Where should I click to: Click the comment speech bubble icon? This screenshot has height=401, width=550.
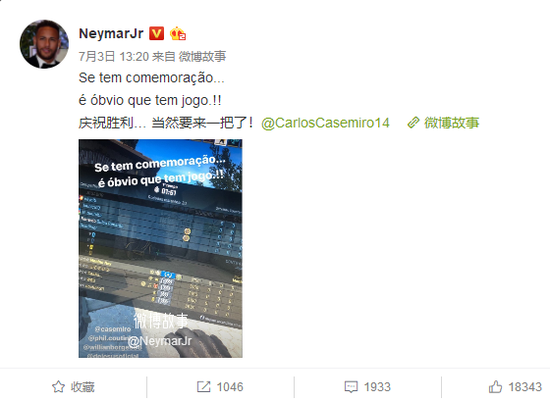tap(351, 387)
